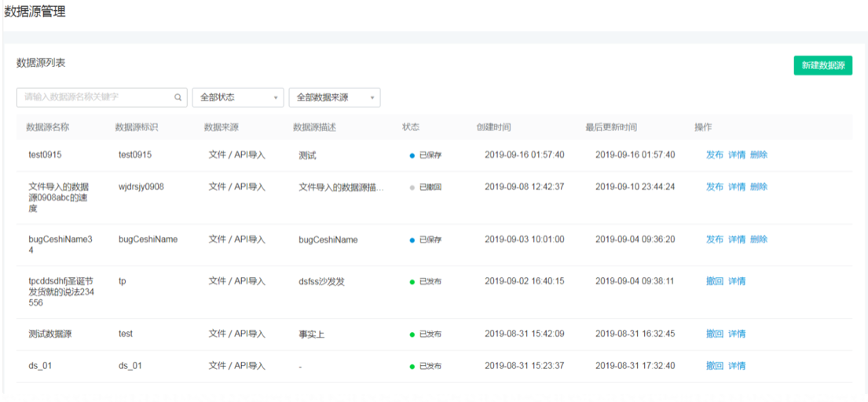The width and height of the screenshot is (868, 402).
Task: Open 详情 for the tp row
Action: [x=736, y=281]
